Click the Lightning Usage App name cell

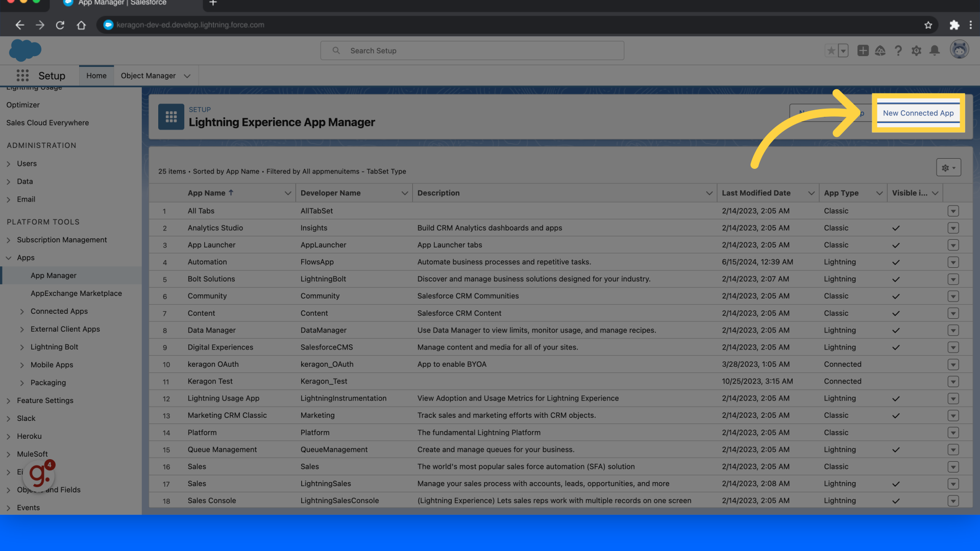coord(224,398)
